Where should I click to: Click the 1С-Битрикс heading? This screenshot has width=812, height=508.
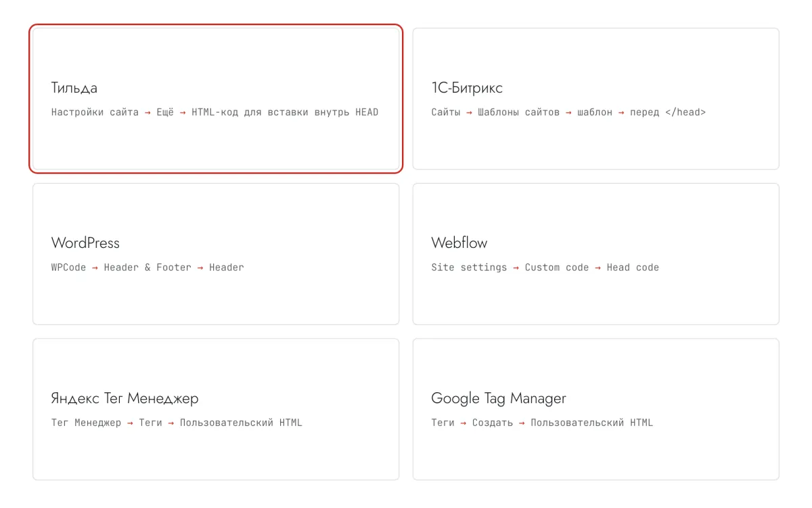tap(467, 88)
